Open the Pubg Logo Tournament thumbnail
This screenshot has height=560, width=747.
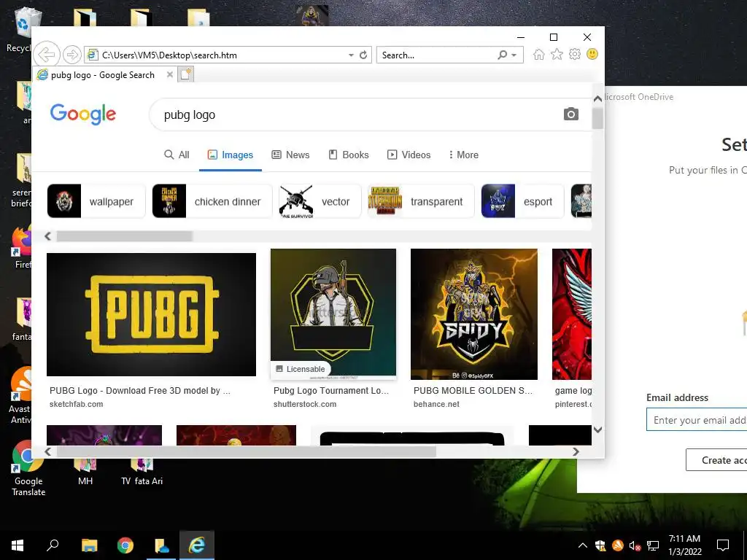(333, 314)
